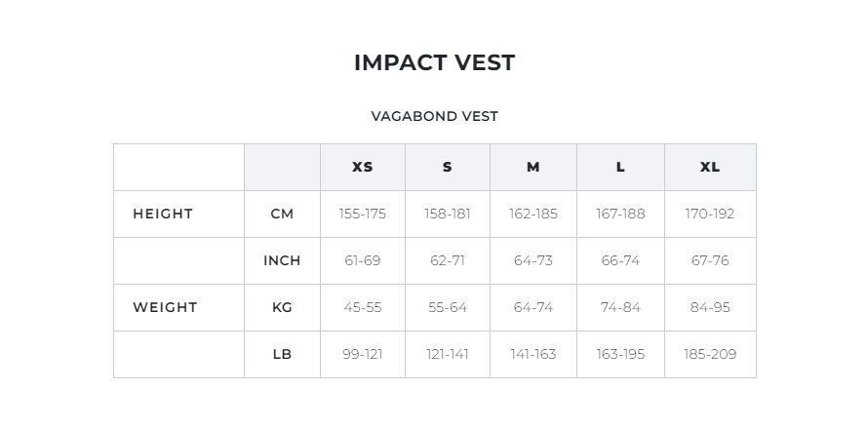Select the XS size column header
The image size is (868, 430).
362,167
